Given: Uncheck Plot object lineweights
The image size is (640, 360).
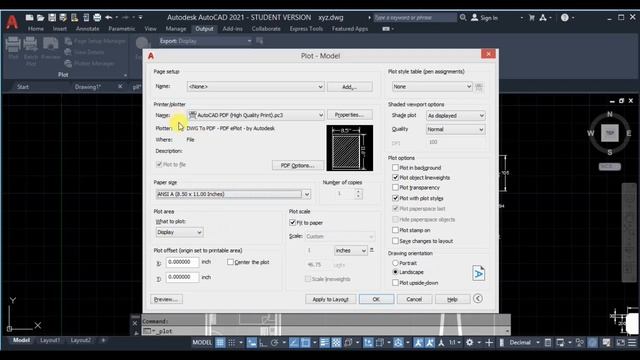Looking at the screenshot, I should coord(395,178).
